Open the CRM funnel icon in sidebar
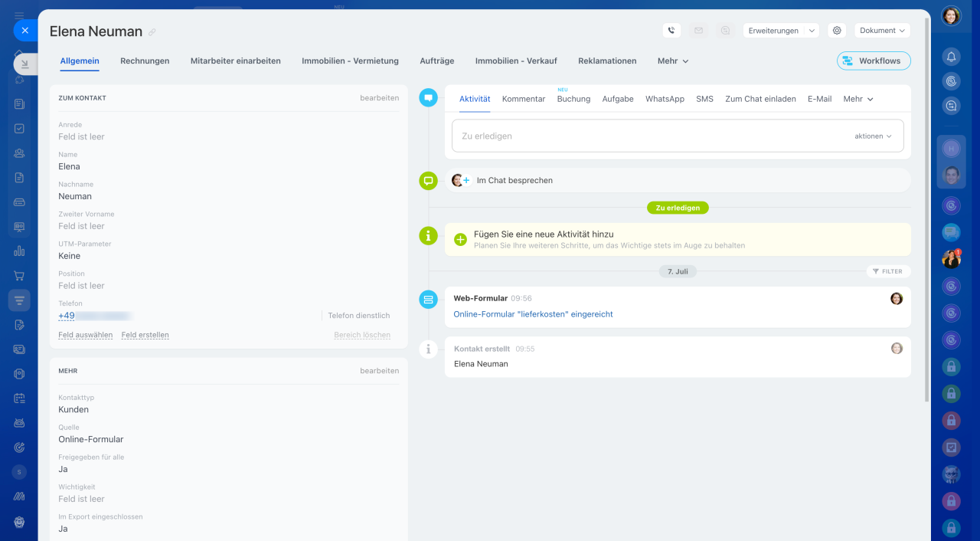The height and width of the screenshot is (541, 980). coord(19,300)
